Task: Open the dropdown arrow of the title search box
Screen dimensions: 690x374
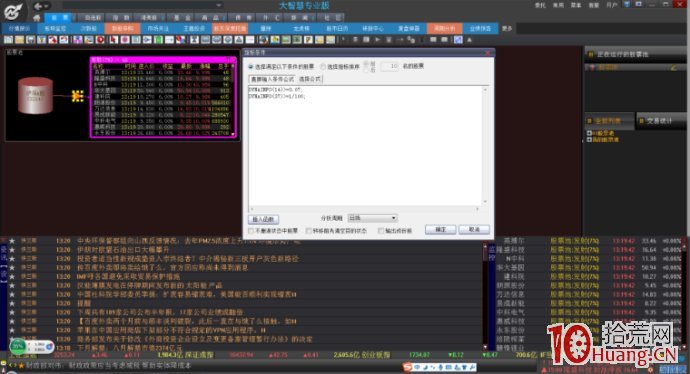Action: pyautogui.click(x=218, y=5)
